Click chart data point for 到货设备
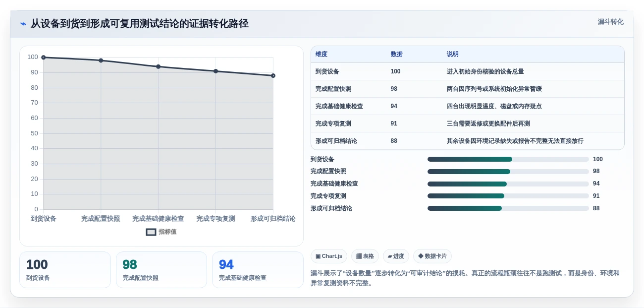Screen dimensions: 644x308 click(x=44, y=58)
